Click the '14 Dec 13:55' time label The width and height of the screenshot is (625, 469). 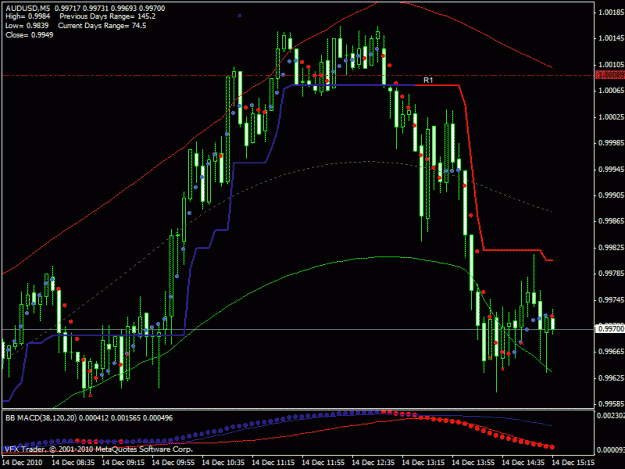pos(473,463)
